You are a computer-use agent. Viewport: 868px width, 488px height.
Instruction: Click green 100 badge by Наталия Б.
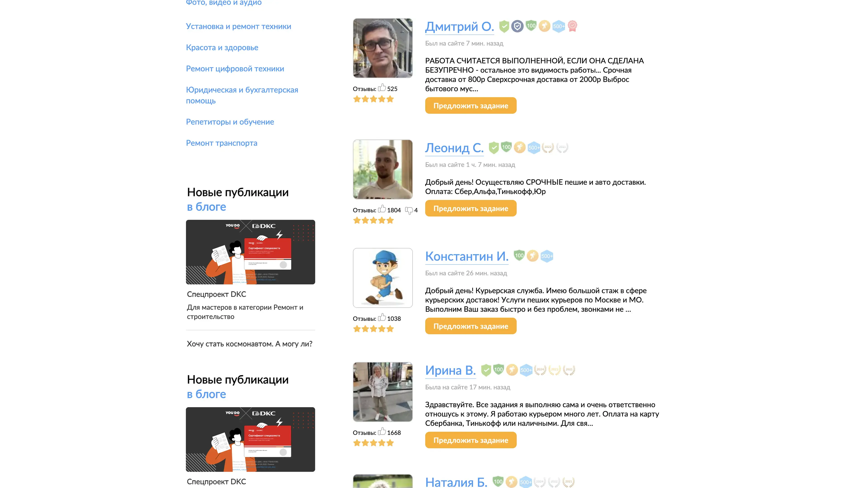[x=498, y=482]
